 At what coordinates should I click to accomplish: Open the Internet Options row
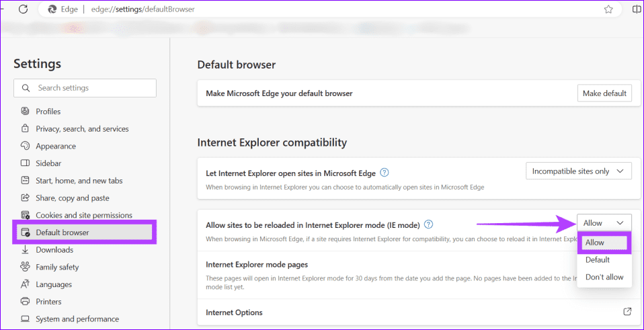[418, 313]
